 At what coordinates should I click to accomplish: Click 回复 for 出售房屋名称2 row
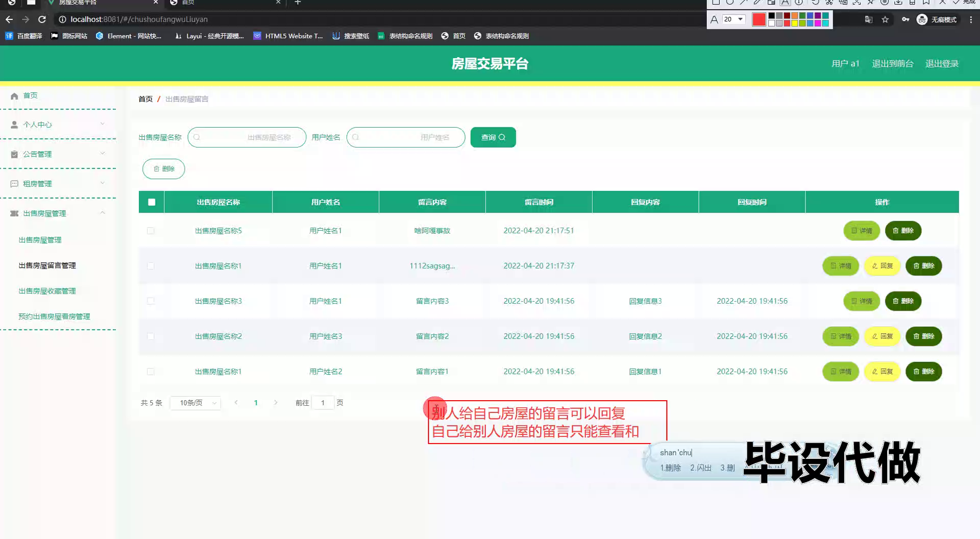pyautogui.click(x=883, y=336)
